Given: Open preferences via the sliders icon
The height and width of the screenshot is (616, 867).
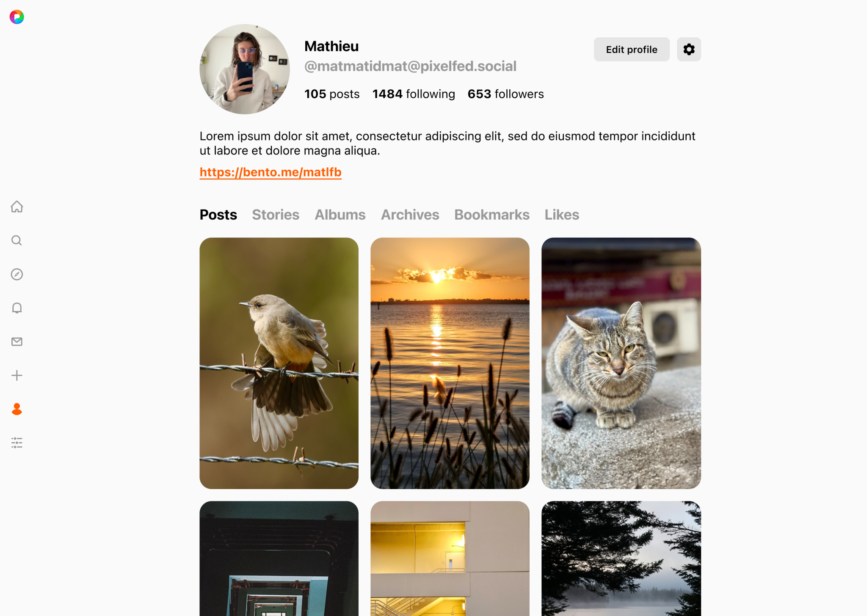Looking at the screenshot, I should [x=17, y=443].
